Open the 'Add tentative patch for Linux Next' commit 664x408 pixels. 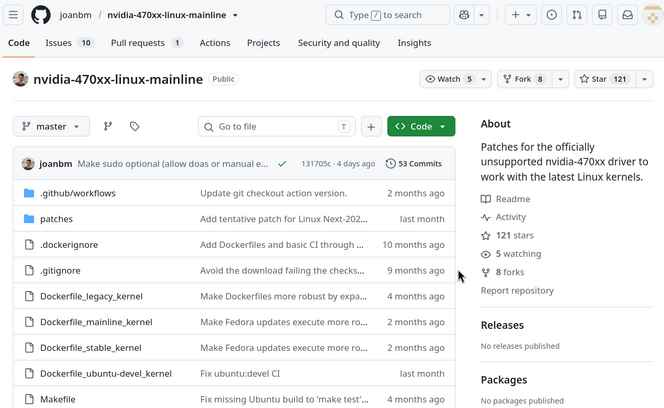click(284, 219)
